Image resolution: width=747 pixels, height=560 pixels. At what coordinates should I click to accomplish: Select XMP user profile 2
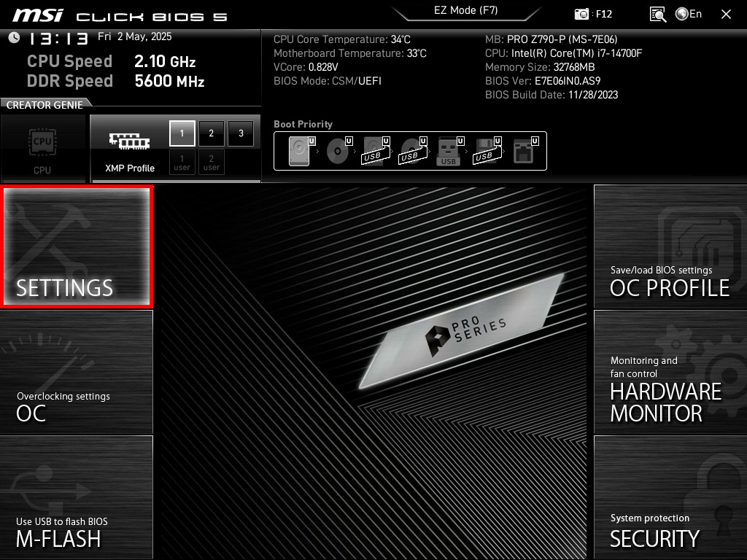212,163
